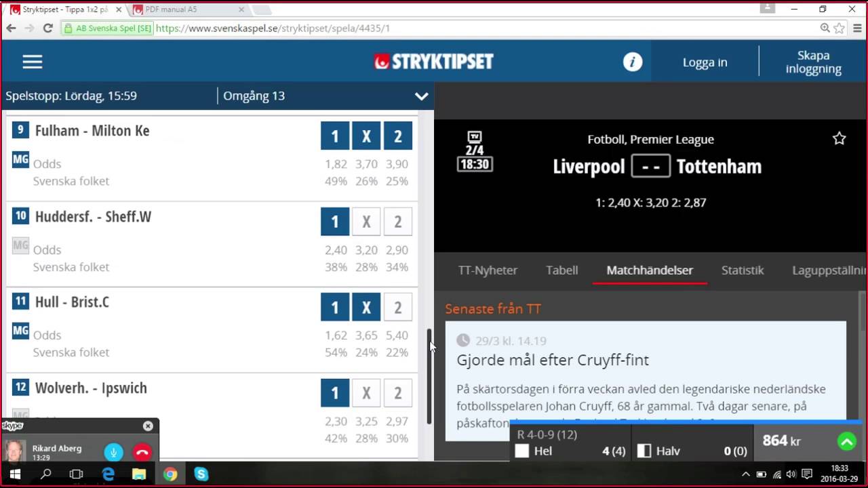The height and width of the screenshot is (488, 868).
Task: Bookmark this page with the address bar star
Action: click(x=840, y=28)
